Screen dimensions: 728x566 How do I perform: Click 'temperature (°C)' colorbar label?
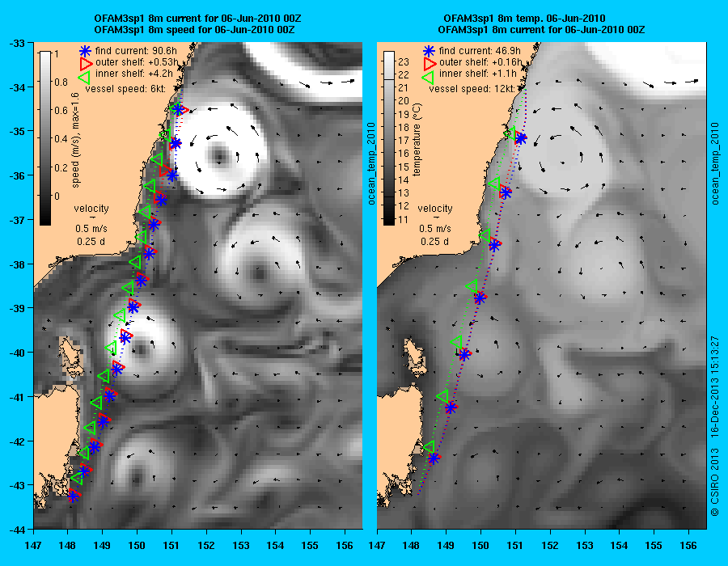pos(417,140)
